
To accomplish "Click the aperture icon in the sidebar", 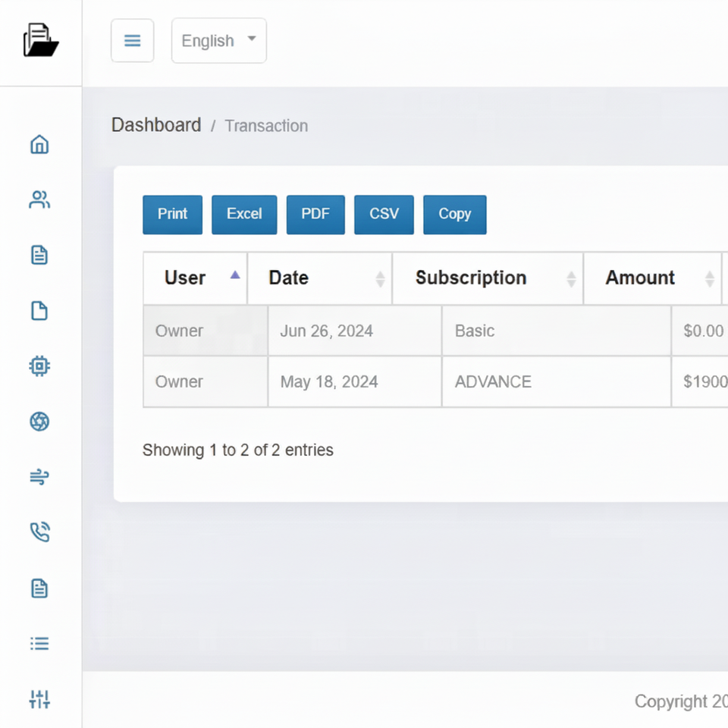I will (x=39, y=422).
